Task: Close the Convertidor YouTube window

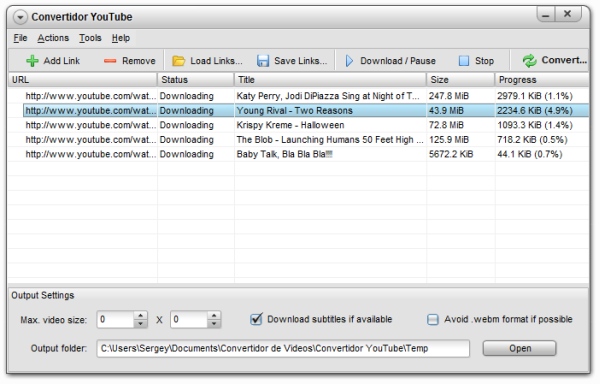Action: [x=567, y=14]
